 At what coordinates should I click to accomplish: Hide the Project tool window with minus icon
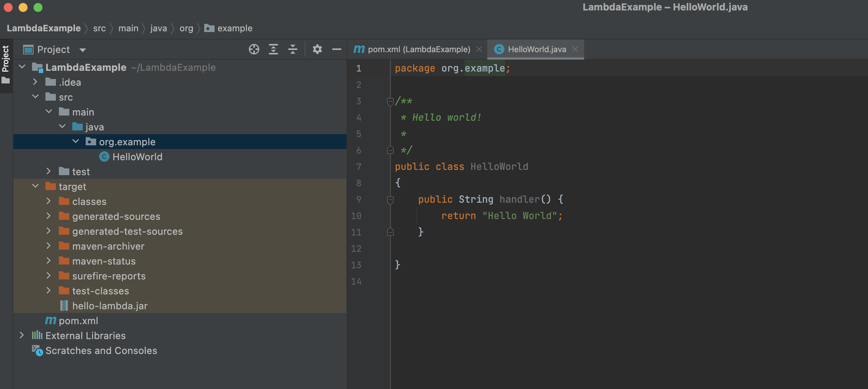point(337,49)
